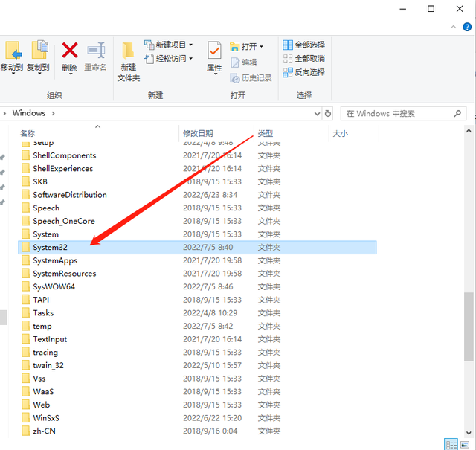Image resolution: width=476 pixels, height=450 pixels.
Task: Click the search magnifier icon
Action: click(457, 114)
